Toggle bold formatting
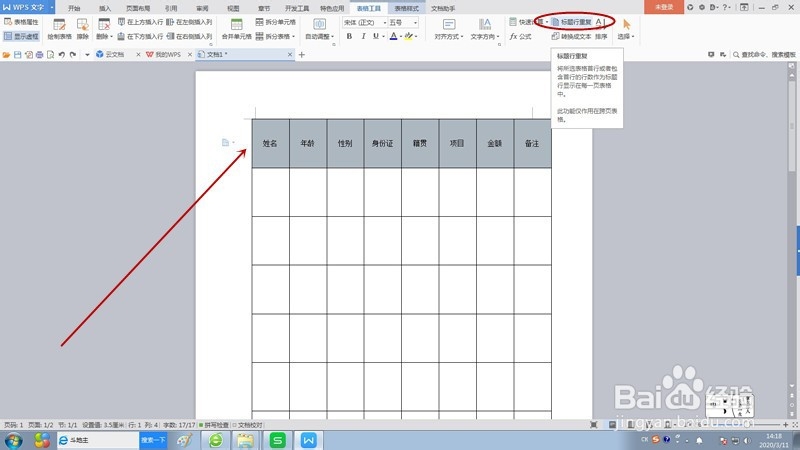800x450 pixels. click(x=349, y=36)
